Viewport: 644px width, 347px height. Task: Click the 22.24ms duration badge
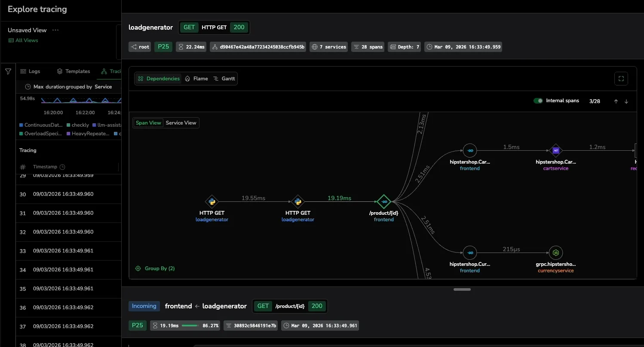(x=191, y=47)
